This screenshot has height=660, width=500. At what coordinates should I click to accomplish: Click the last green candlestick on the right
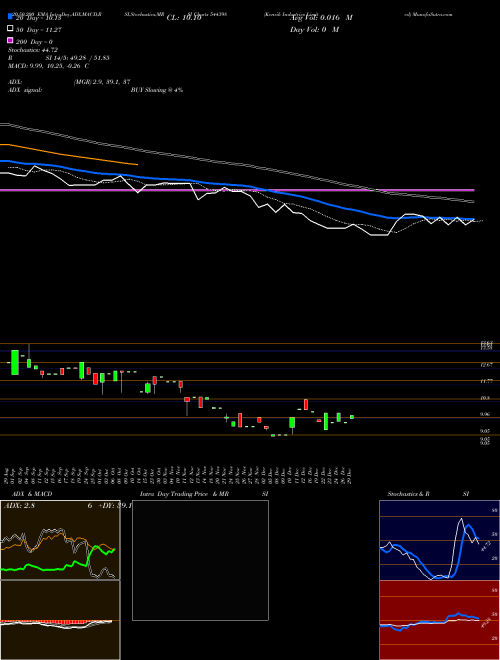click(x=352, y=417)
